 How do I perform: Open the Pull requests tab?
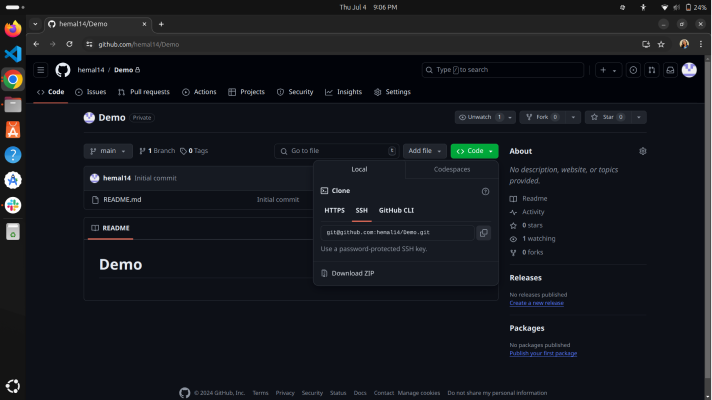pos(144,92)
